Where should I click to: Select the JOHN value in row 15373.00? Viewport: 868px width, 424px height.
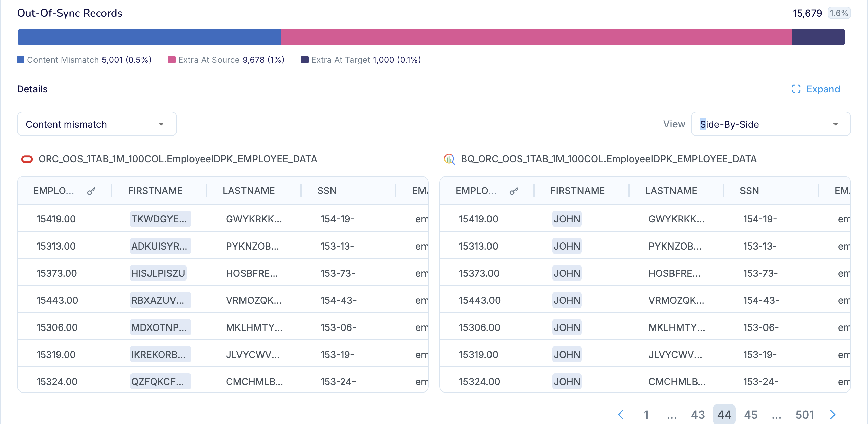pyautogui.click(x=567, y=273)
